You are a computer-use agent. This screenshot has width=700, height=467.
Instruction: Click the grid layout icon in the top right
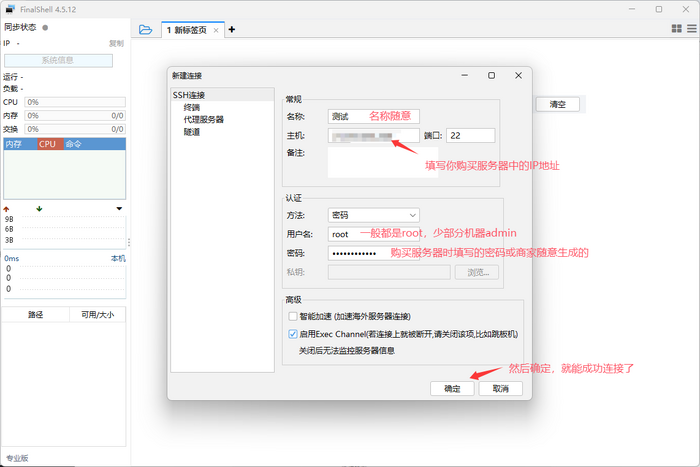(676, 29)
